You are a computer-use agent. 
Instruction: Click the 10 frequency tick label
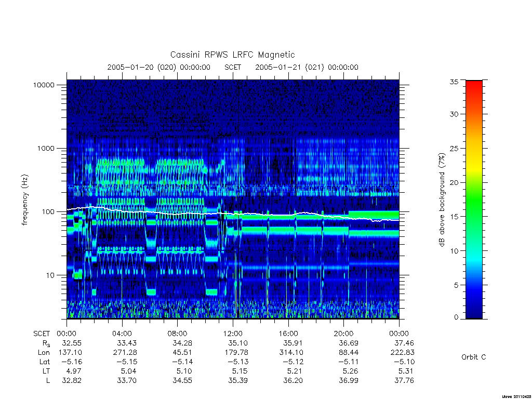[x=50, y=275]
